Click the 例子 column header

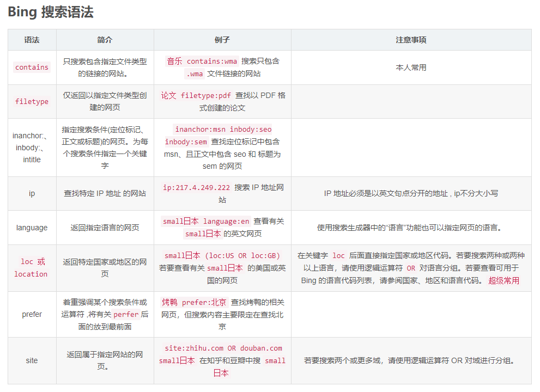(222, 40)
